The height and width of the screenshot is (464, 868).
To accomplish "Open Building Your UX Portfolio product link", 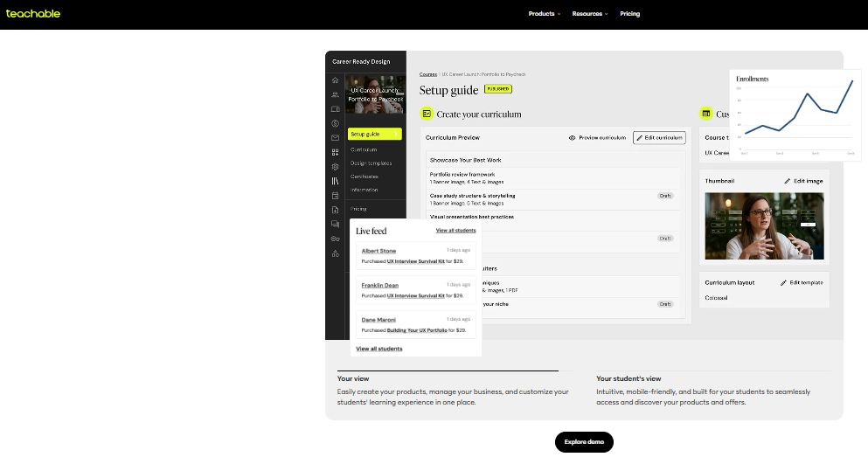I will 417,330.
